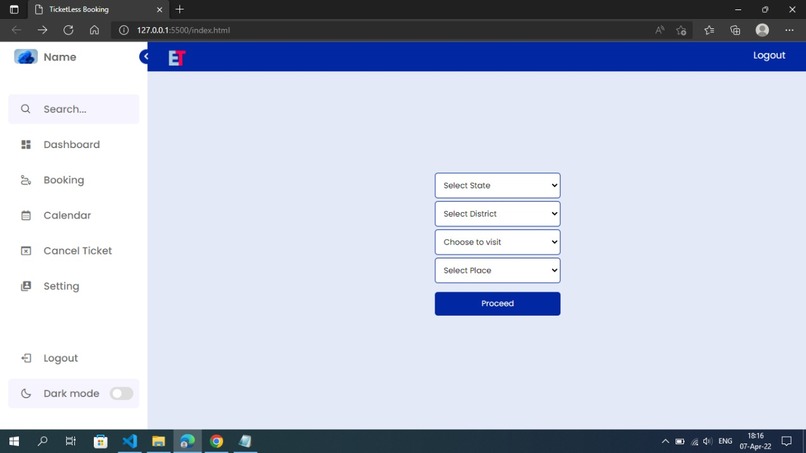The width and height of the screenshot is (806, 453).
Task: Click the Calendar icon in the sidebar
Action: click(x=26, y=215)
